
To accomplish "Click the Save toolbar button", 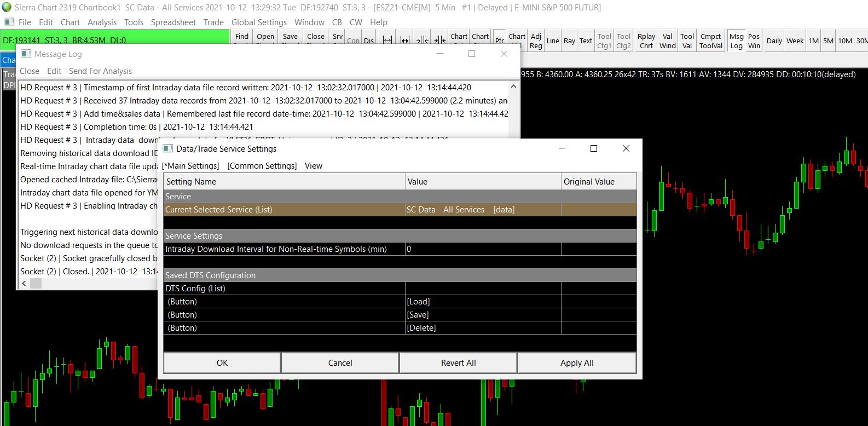I will [291, 37].
